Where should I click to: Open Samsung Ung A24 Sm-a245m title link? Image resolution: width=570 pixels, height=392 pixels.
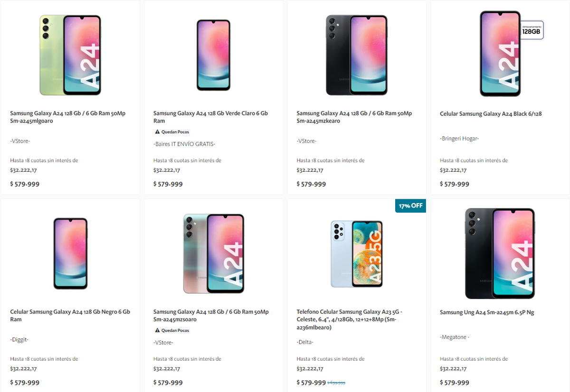[x=487, y=312]
